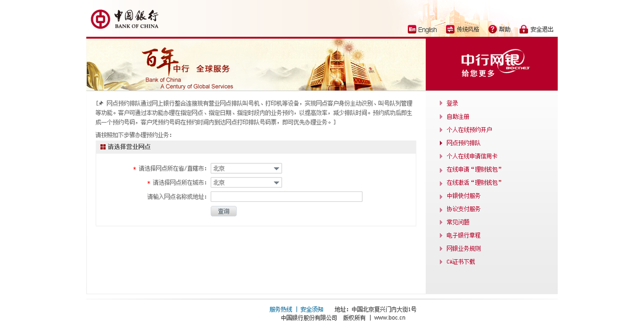Click the arrow bullet beside 登录
The height and width of the screenshot is (330, 644).
coord(441,103)
